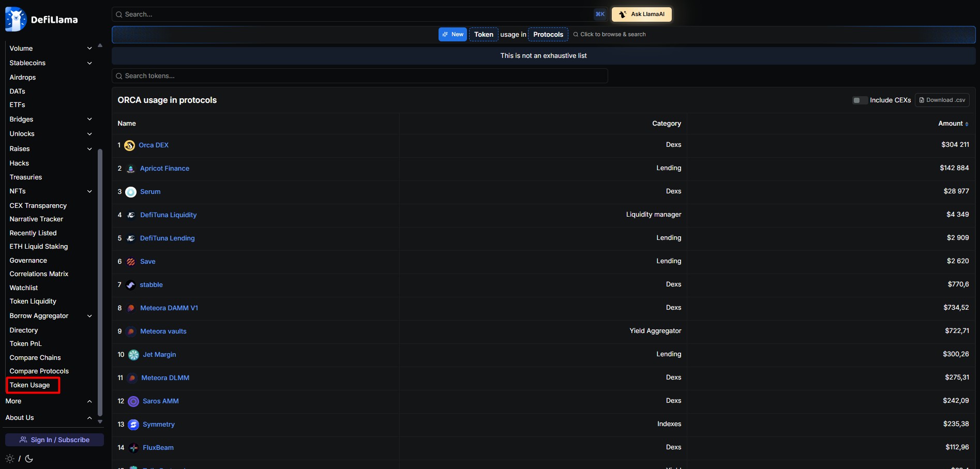Open Token Usage in sidebar
The height and width of the screenshot is (469, 980).
pyautogui.click(x=30, y=385)
